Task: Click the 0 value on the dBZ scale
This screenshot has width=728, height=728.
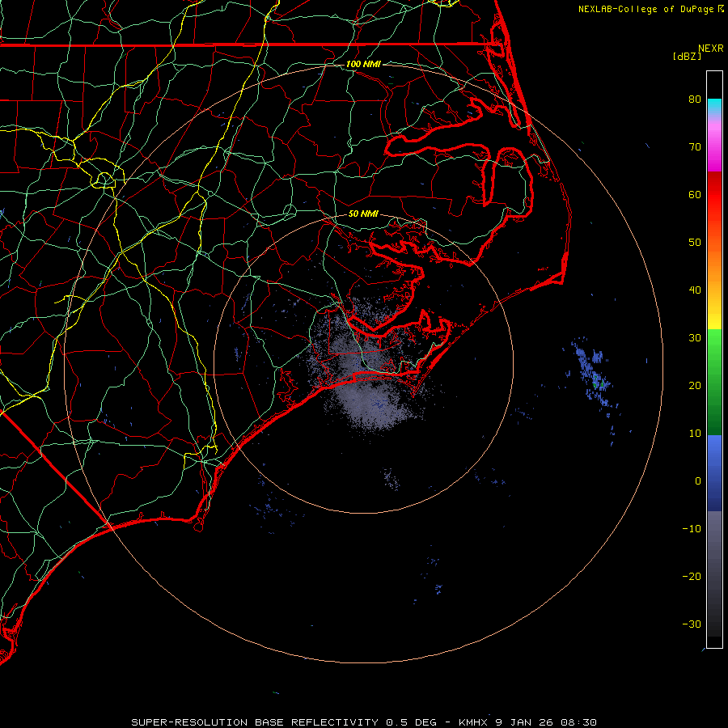Action: [698, 481]
